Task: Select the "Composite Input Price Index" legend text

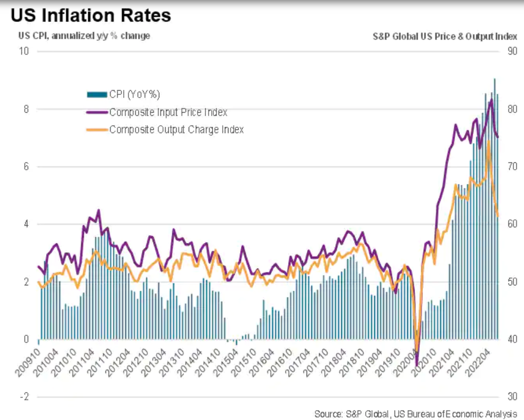Action: tap(168, 112)
